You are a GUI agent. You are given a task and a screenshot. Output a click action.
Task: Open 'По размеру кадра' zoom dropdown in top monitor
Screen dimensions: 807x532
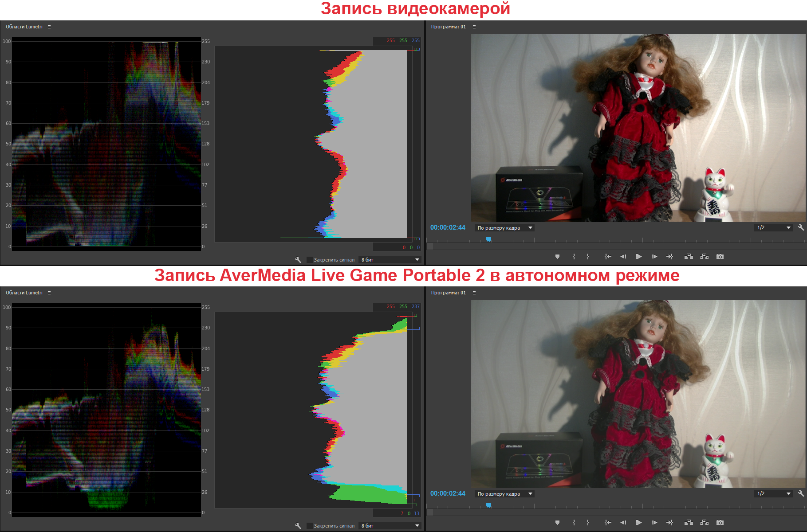pyautogui.click(x=504, y=228)
